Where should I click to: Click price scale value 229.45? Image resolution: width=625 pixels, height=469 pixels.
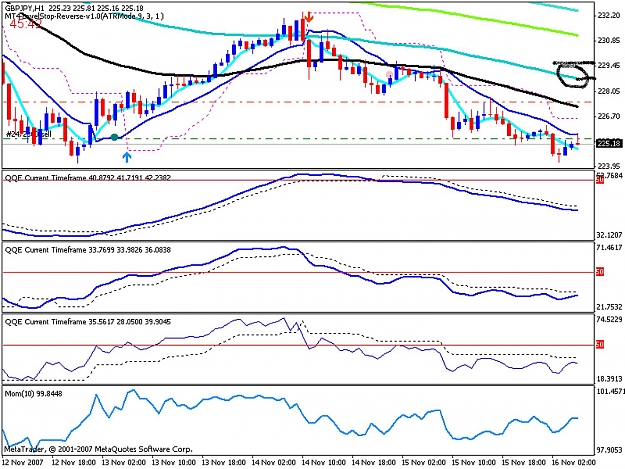608,66
